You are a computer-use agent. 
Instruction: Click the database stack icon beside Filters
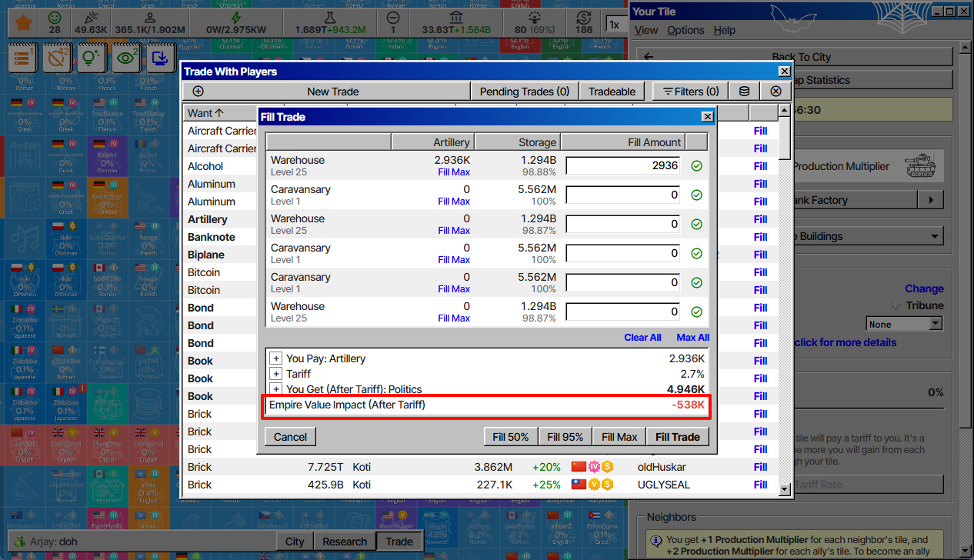[x=744, y=92]
